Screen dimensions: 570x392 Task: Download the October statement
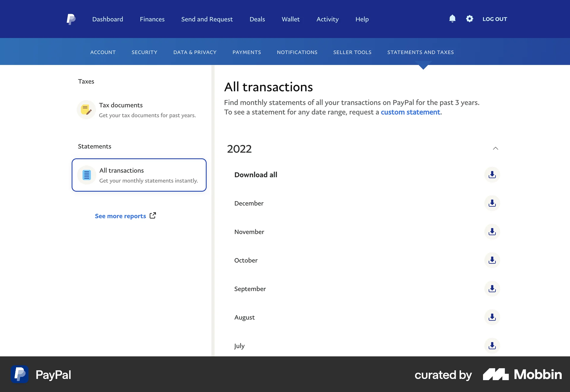pyautogui.click(x=492, y=260)
